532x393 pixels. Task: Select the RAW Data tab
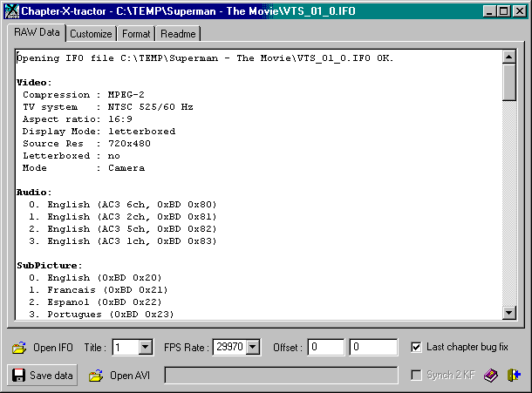click(37, 32)
